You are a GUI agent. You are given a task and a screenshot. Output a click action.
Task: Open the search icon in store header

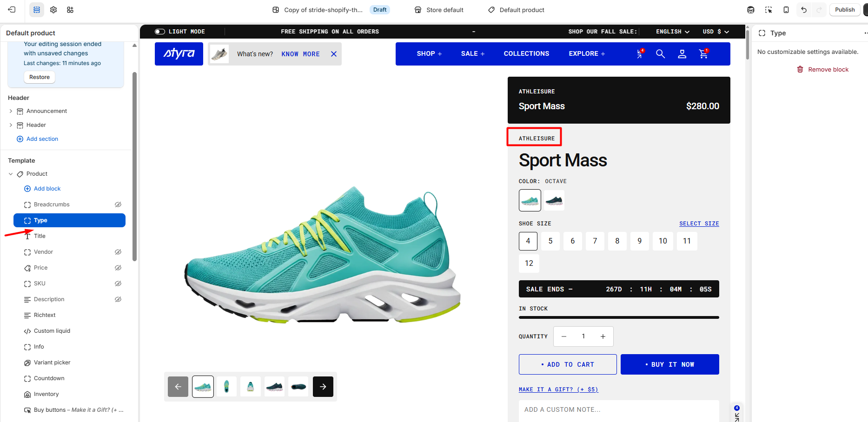pos(660,54)
